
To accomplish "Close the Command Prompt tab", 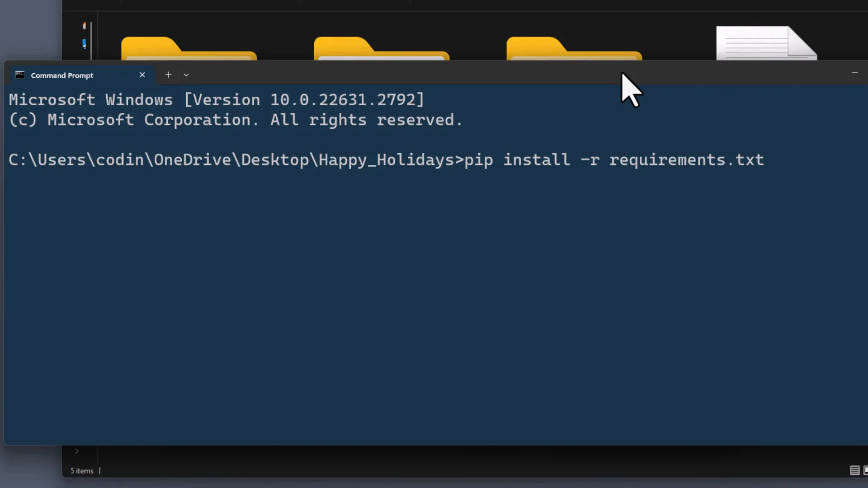I will coord(142,75).
